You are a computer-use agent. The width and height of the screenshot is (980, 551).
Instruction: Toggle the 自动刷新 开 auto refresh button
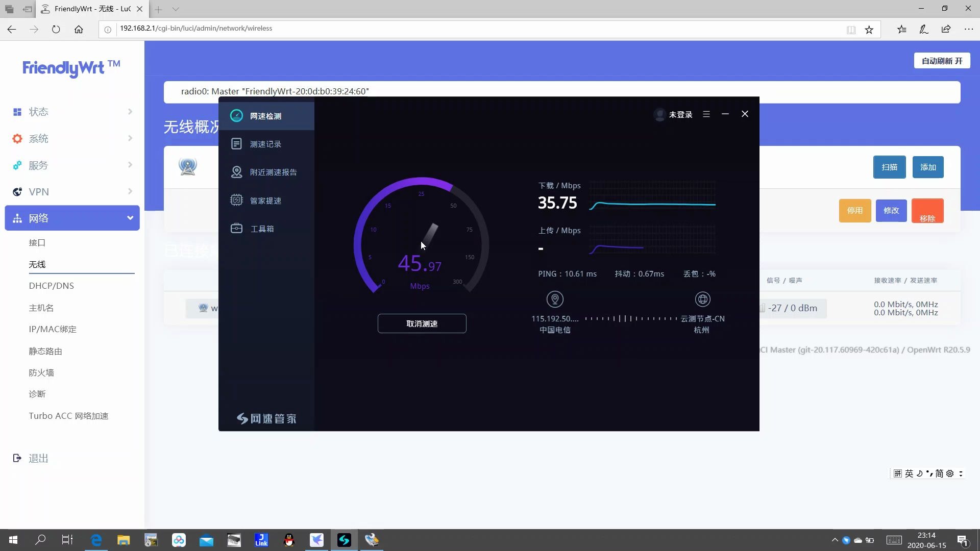pos(942,61)
